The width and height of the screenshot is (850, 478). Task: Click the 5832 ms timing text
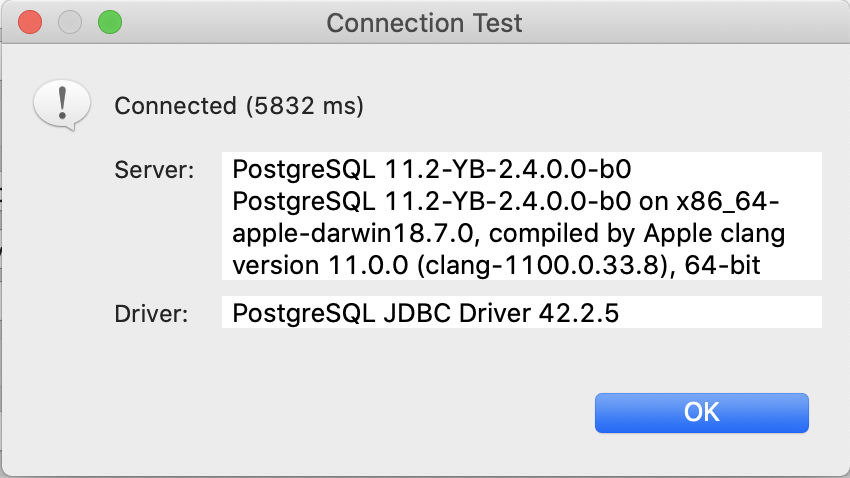(x=304, y=105)
